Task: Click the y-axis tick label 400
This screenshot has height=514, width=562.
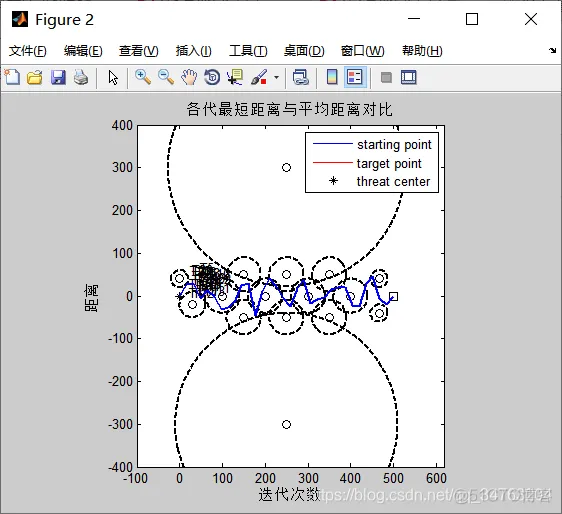Action: pyautogui.click(x=122, y=125)
